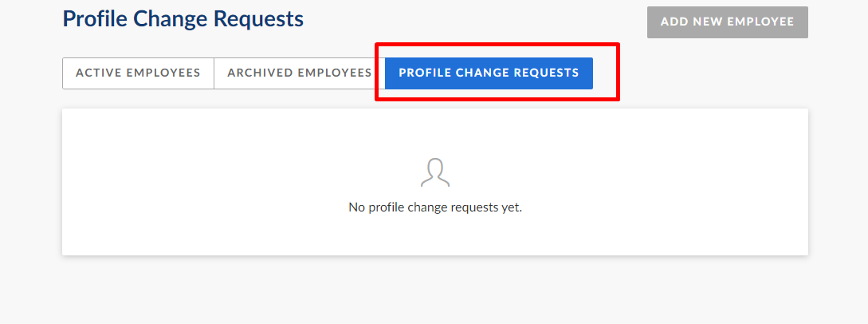Click the 'No profile change requests yet.' message
Viewport: 868px width, 324px height.
[435, 207]
